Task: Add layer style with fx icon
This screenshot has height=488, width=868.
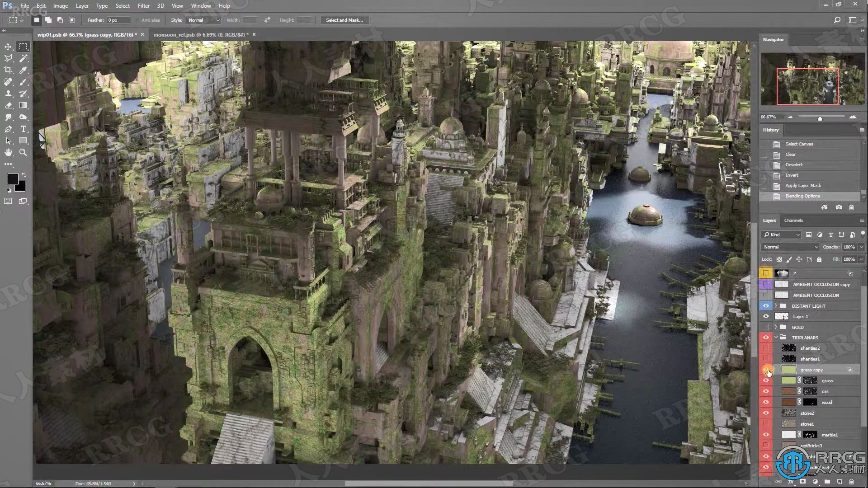Action: click(x=791, y=482)
